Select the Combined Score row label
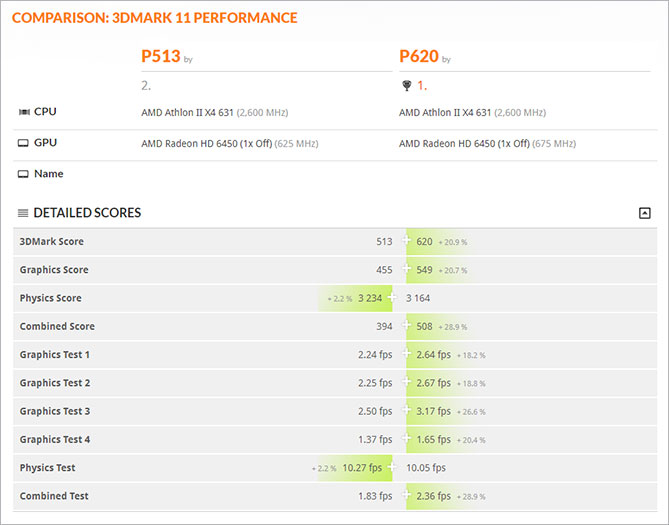Screen dimensions: 669x525 click(x=57, y=326)
